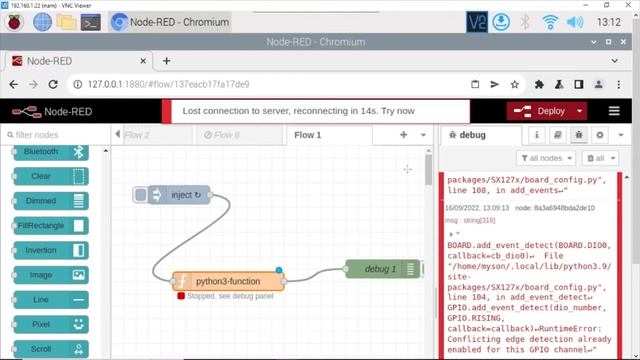Toggle the browser side panel icon

pyautogui.click(x=578, y=84)
